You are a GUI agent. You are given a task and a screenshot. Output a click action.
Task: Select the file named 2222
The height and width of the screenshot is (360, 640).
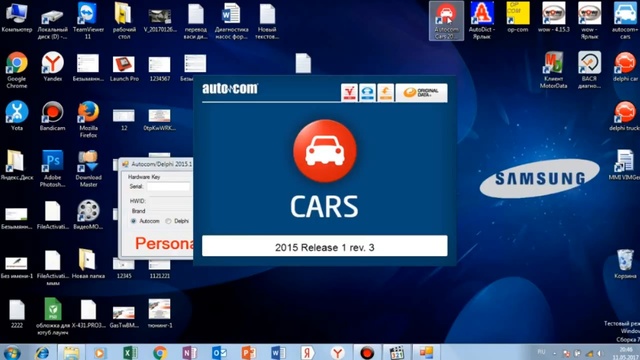17,313
